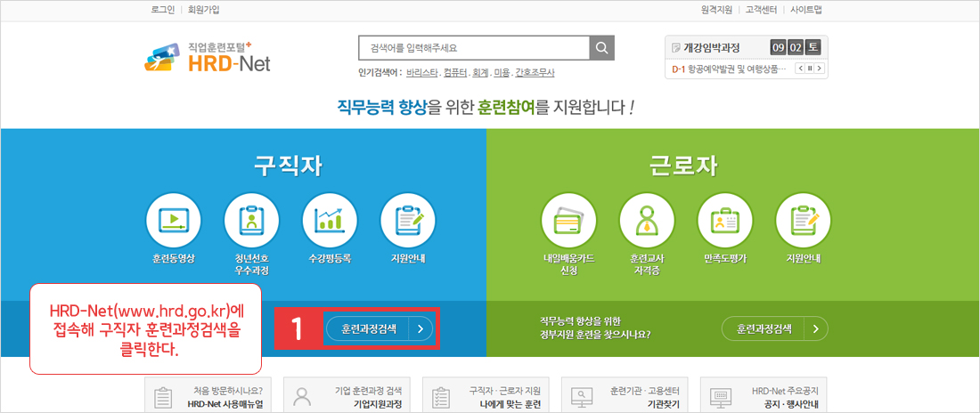Click the 구직자 section heading
This screenshot has width=980, height=413.
pyautogui.click(x=288, y=165)
